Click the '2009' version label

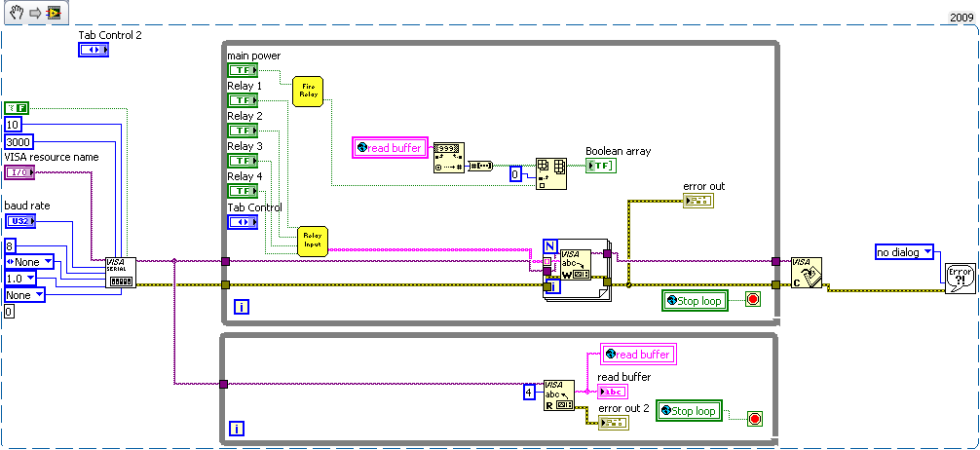click(960, 17)
